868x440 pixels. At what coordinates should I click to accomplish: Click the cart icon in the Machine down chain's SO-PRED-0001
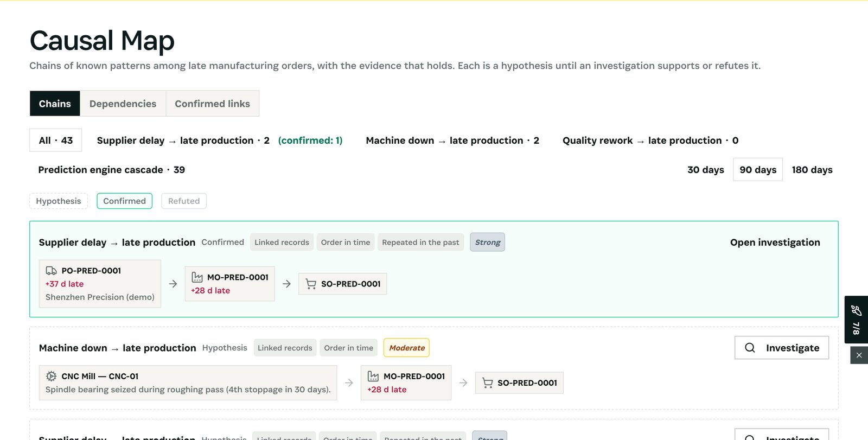(x=488, y=383)
